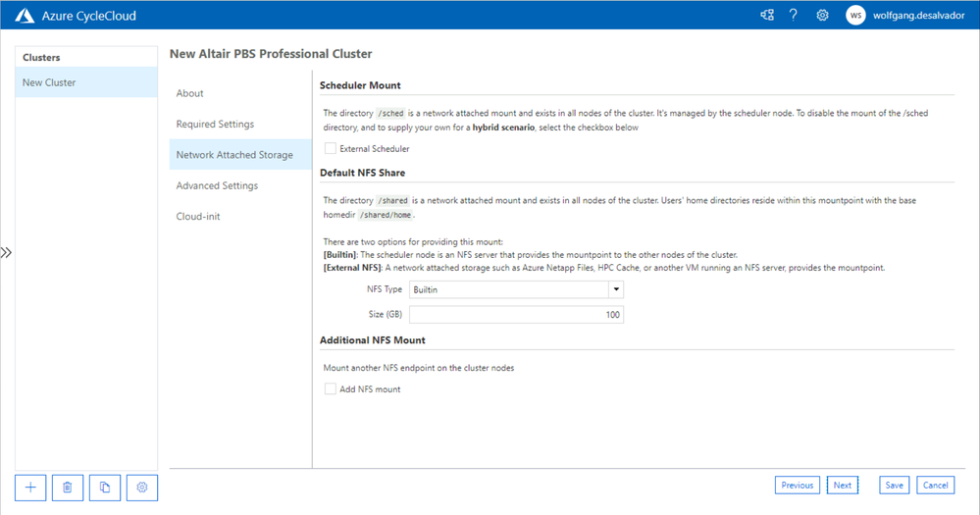
Task: Open the settings gear in top header
Action: coord(822,16)
